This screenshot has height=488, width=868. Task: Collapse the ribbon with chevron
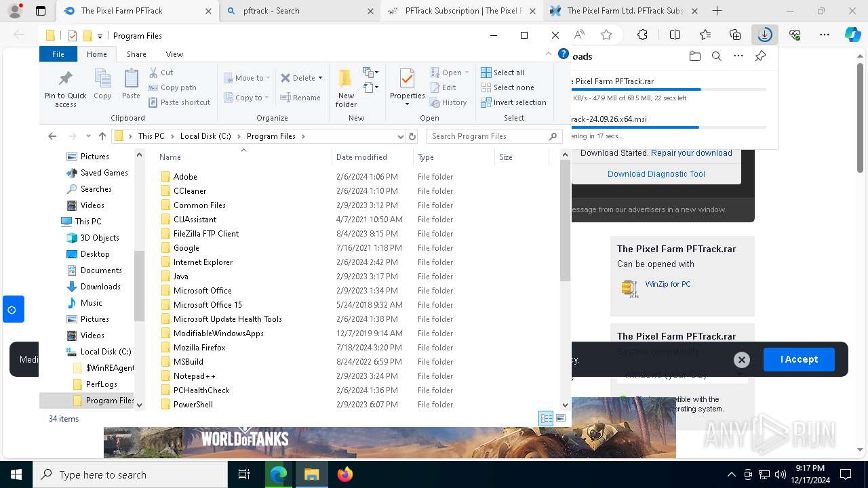(549, 54)
